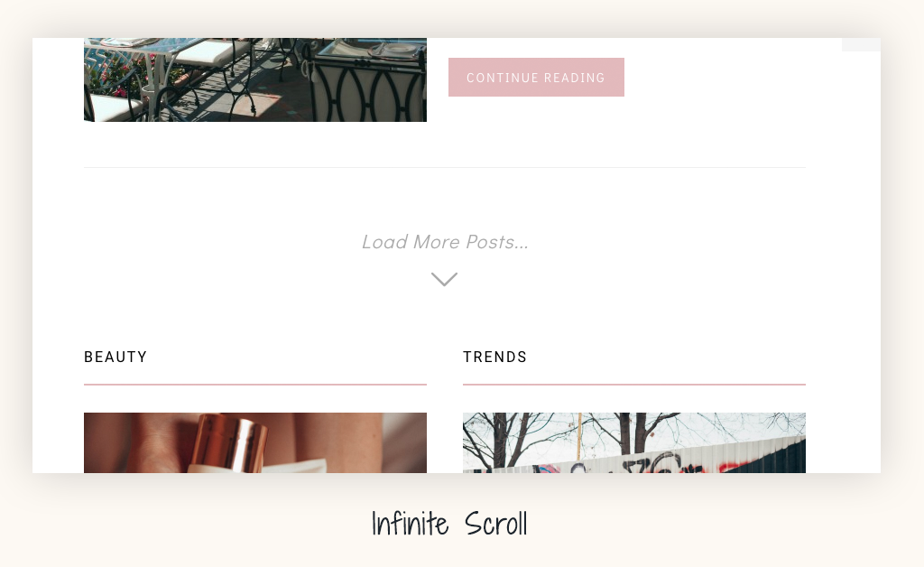This screenshot has width=924, height=567.
Task: Open the outdoor patio restaurant photo
Action: pyautogui.click(x=255, y=79)
